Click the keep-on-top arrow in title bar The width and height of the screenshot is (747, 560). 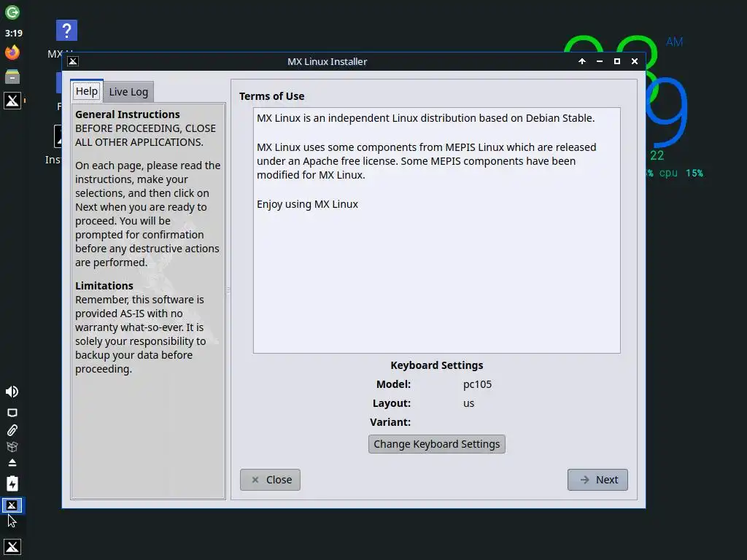click(x=581, y=61)
